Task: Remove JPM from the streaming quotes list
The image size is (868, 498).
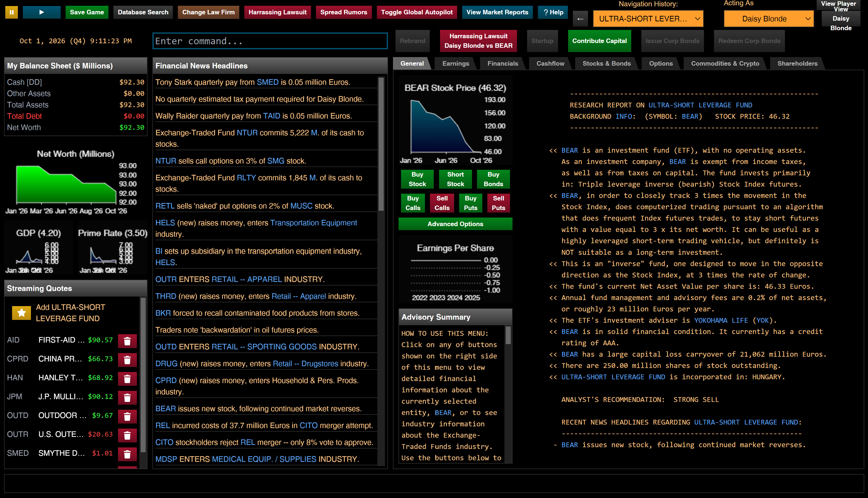Action: pos(127,397)
